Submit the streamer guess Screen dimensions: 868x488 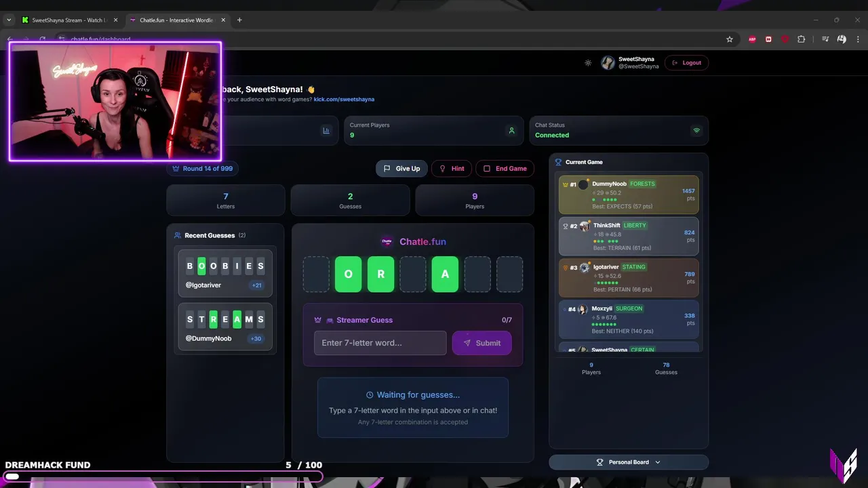point(481,343)
